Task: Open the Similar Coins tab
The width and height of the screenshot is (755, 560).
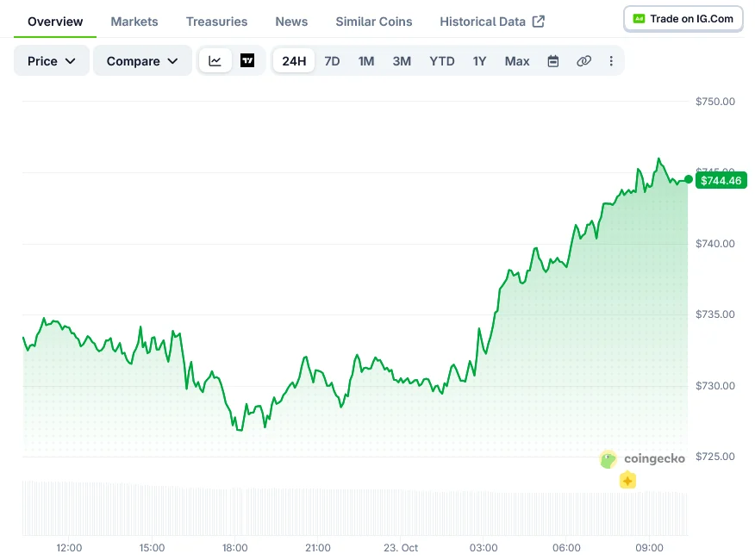Action: pos(374,22)
